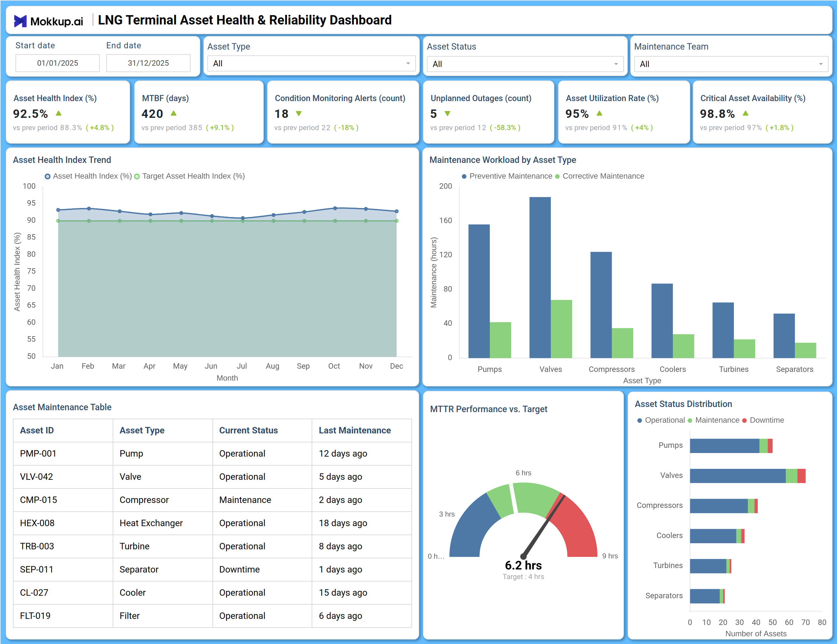The height and width of the screenshot is (644, 837).
Task: Select the CL-027 cell
Action: [63, 592]
